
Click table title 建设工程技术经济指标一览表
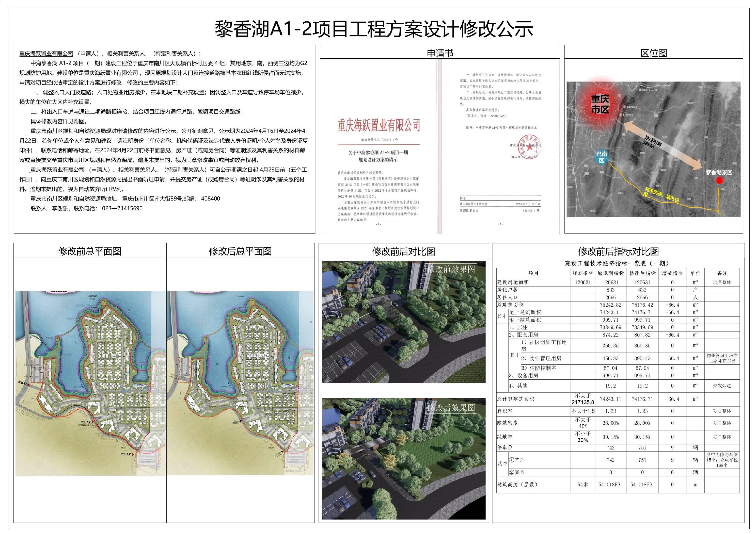[x=617, y=263]
